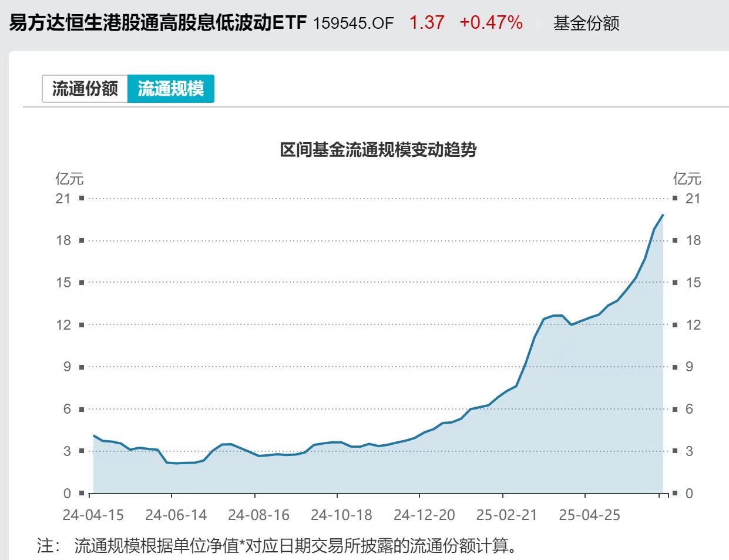Click the 12 label on left axis
Viewport: 729px width, 560px height.
[63, 325]
